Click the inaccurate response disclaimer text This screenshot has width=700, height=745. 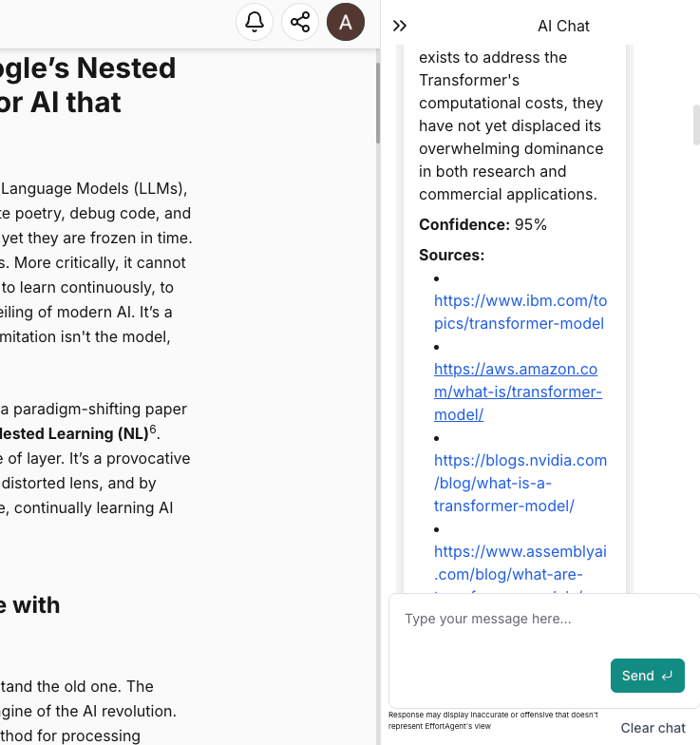491,719
